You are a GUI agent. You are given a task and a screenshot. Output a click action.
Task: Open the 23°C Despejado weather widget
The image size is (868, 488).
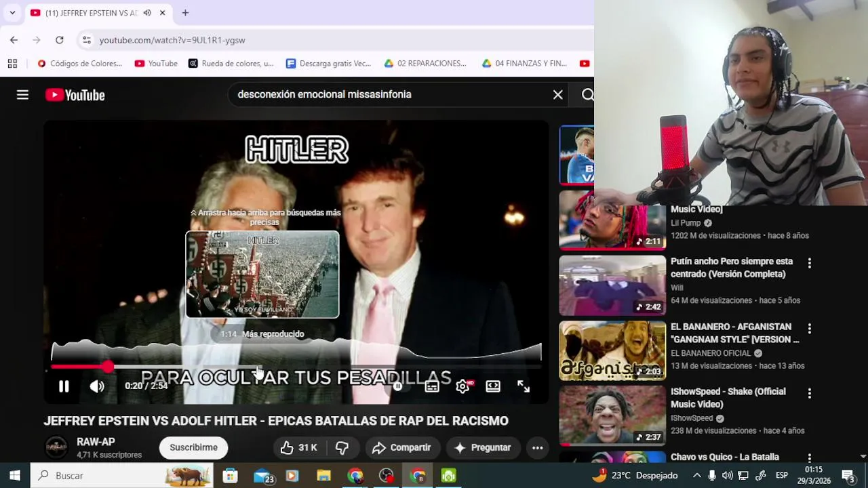(x=635, y=476)
